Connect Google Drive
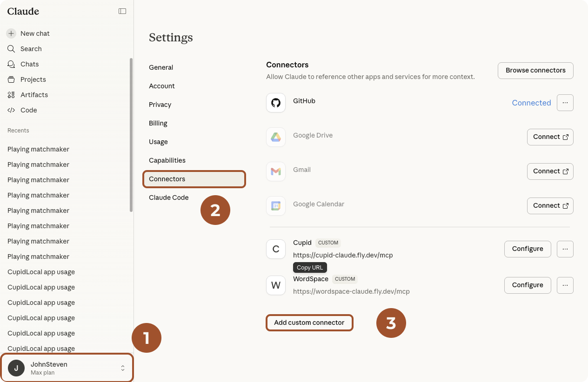 click(x=550, y=137)
